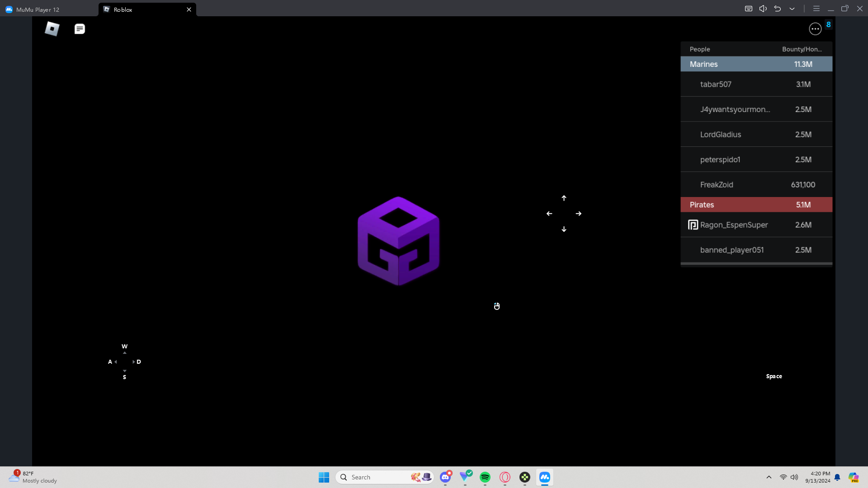Click the Bounty/Hon... column header
Image resolution: width=868 pixels, height=488 pixels.
point(802,49)
